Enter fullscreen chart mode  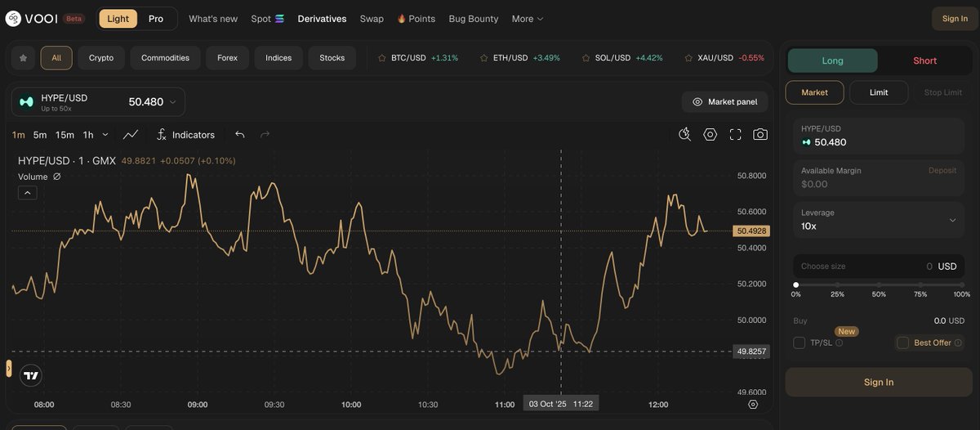(x=735, y=135)
